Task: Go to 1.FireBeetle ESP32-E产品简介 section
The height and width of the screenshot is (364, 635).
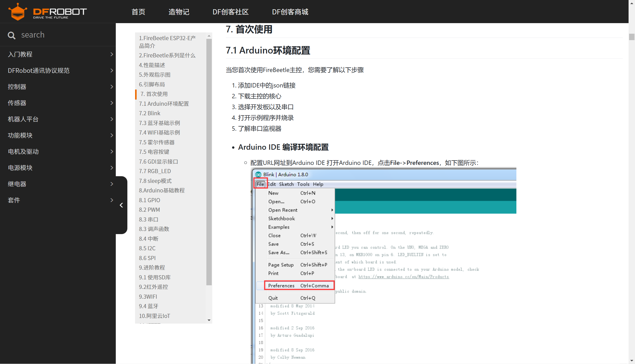Action: pyautogui.click(x=167, y=42)
